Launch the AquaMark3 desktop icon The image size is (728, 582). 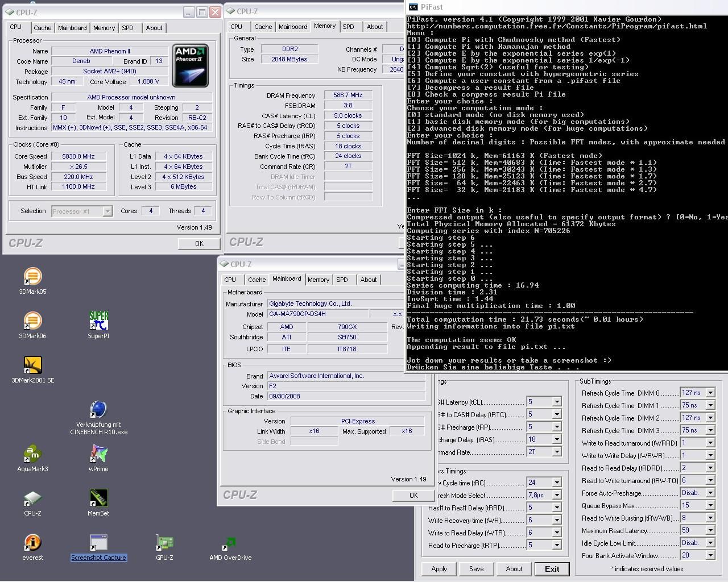[x=32, y=458]
